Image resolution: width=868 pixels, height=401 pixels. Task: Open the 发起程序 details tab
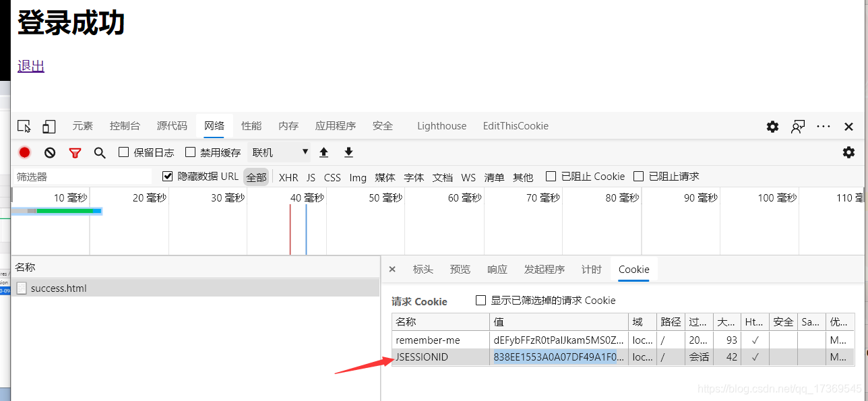click(x=545, y=270)
